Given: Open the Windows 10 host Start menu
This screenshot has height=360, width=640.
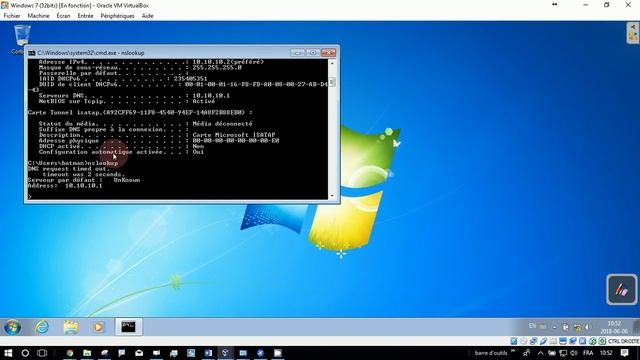Looking at the screenshot, I should 8,353.
